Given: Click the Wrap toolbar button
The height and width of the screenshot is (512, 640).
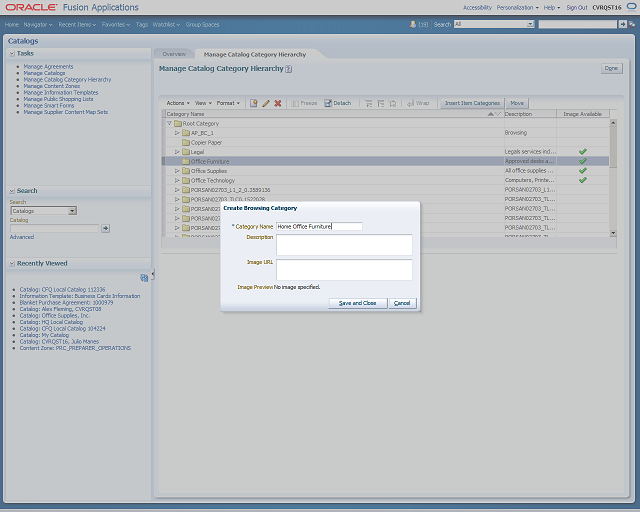Looking at the screenshot, I should (x=418, y=103).
